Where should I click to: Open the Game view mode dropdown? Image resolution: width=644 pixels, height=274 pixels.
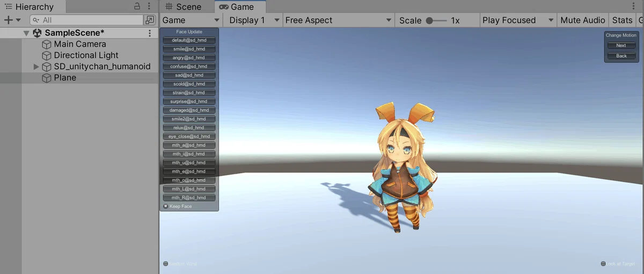tap(192, 20)
